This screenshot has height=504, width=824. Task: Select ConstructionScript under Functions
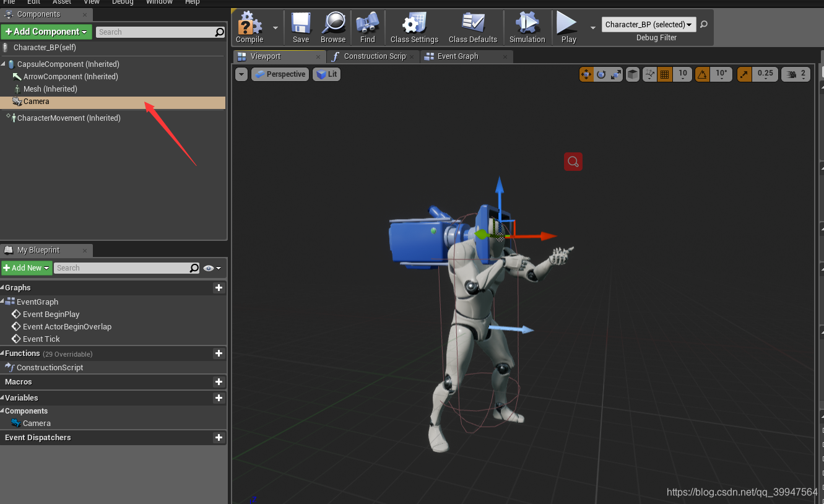(x=50, y=368)
